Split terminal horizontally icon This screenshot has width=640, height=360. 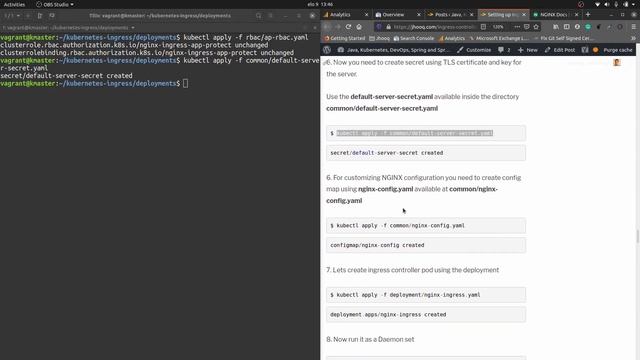pos(52,16)
